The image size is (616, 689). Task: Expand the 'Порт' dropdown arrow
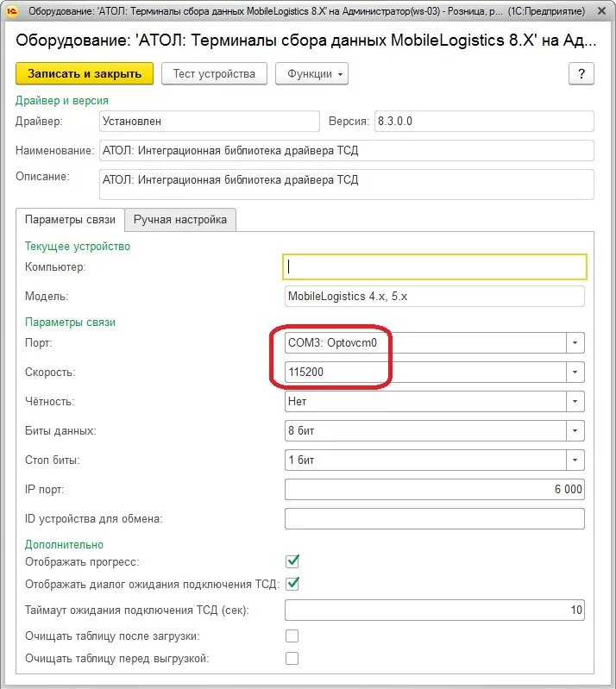coord(575,342)
